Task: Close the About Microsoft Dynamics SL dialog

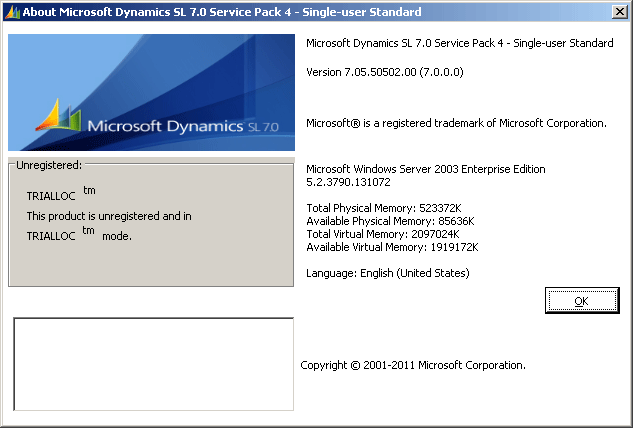Action: pos(619,12)
